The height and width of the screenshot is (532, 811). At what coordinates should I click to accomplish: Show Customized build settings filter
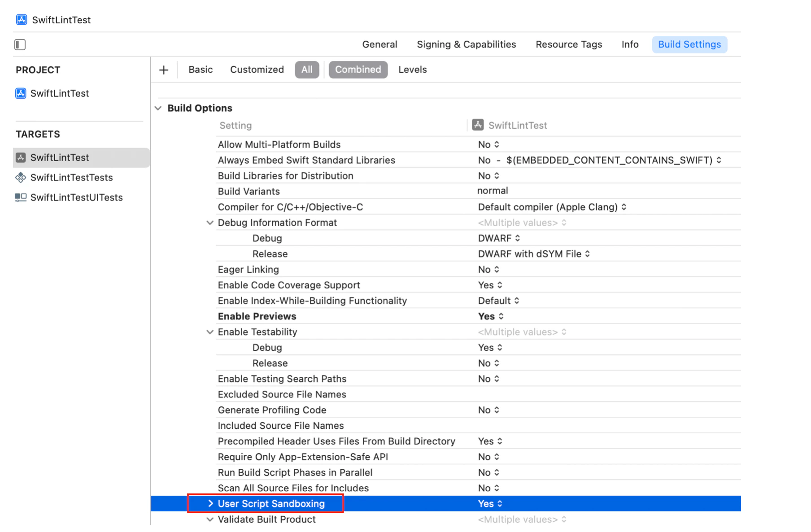[257, 70]
